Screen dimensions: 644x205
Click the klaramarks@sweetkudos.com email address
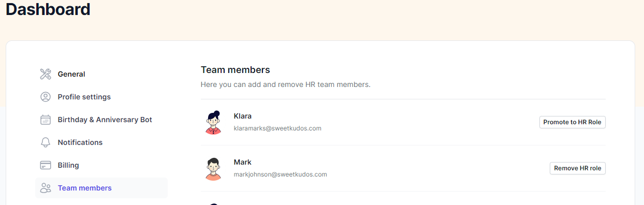[277, 128]
